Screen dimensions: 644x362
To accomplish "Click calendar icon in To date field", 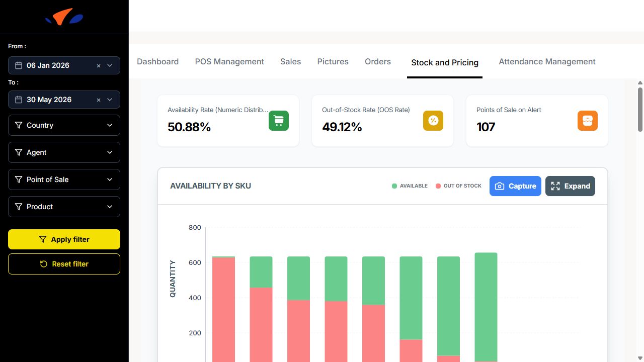I will point(19,100).
